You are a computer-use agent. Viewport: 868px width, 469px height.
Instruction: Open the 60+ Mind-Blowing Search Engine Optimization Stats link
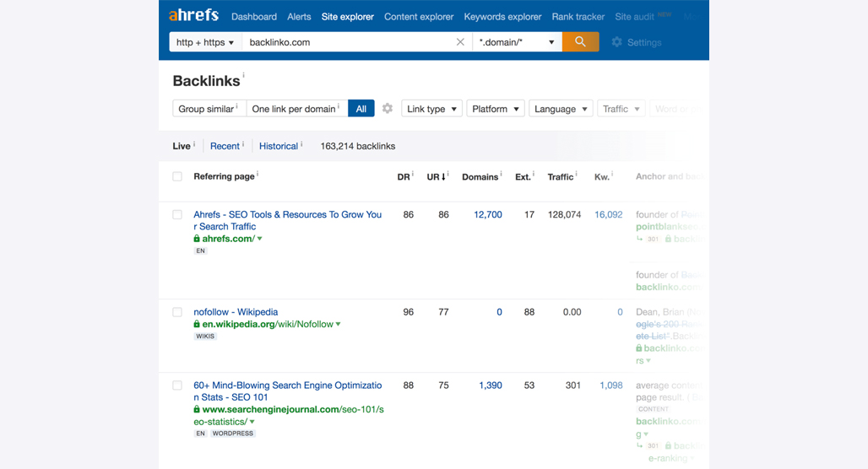click(287, 391)
